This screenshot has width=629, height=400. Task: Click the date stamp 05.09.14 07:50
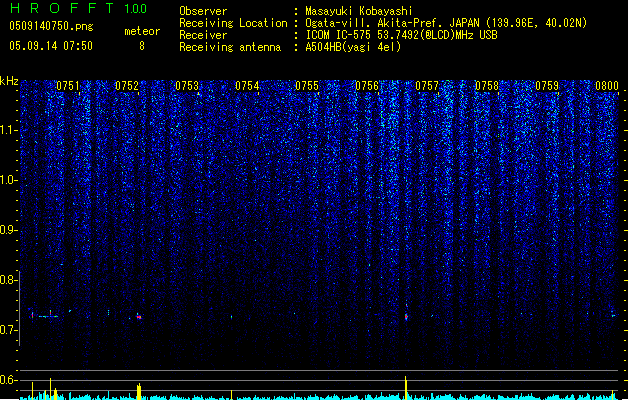point(51,46)
